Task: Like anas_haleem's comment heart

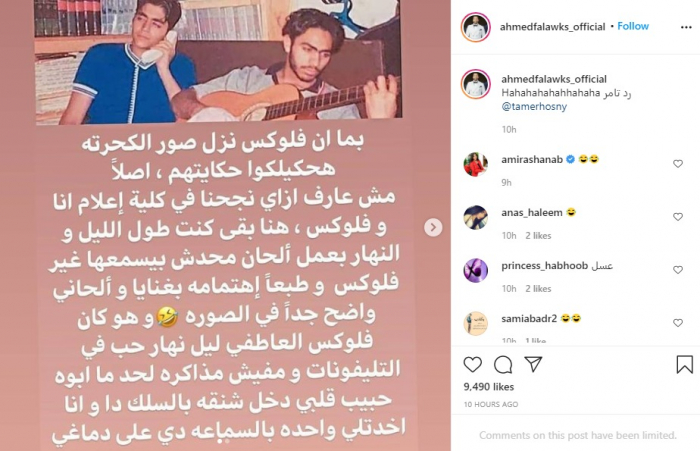Action: click(x=678, y=217)
